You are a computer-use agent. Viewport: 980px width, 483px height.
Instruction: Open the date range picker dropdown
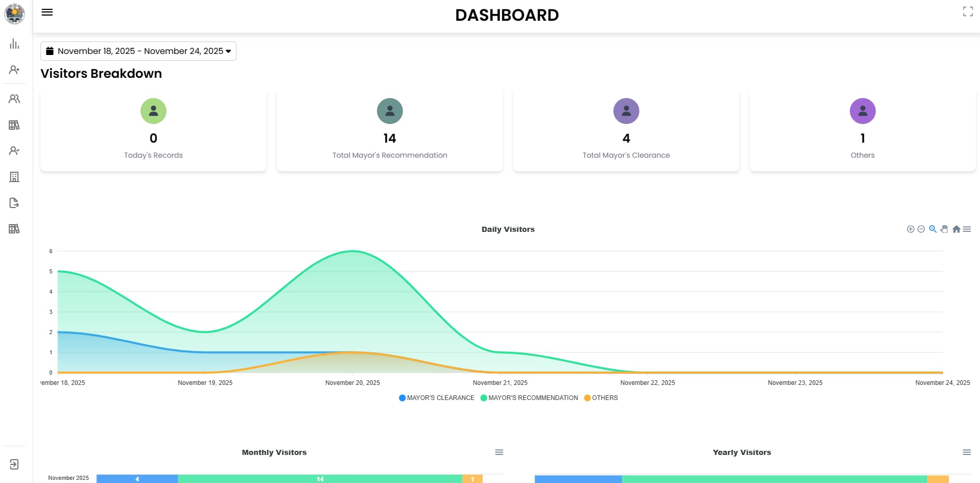(x=138, y=51)
